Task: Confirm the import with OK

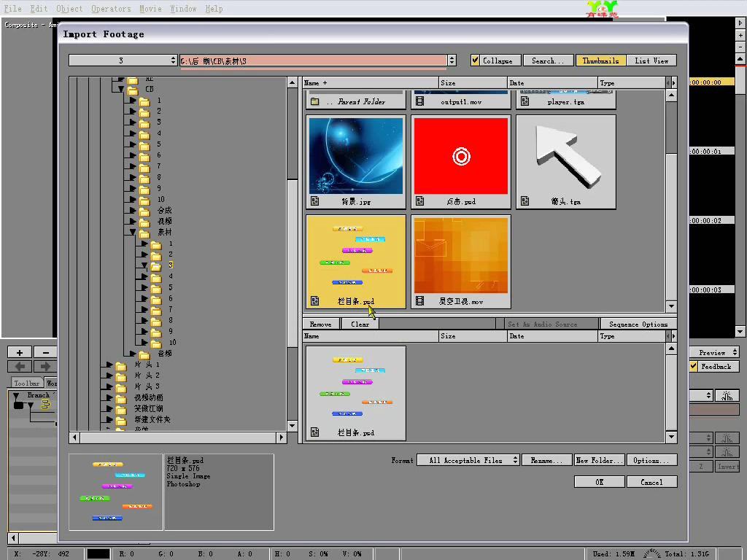Action: pos(600,482)
